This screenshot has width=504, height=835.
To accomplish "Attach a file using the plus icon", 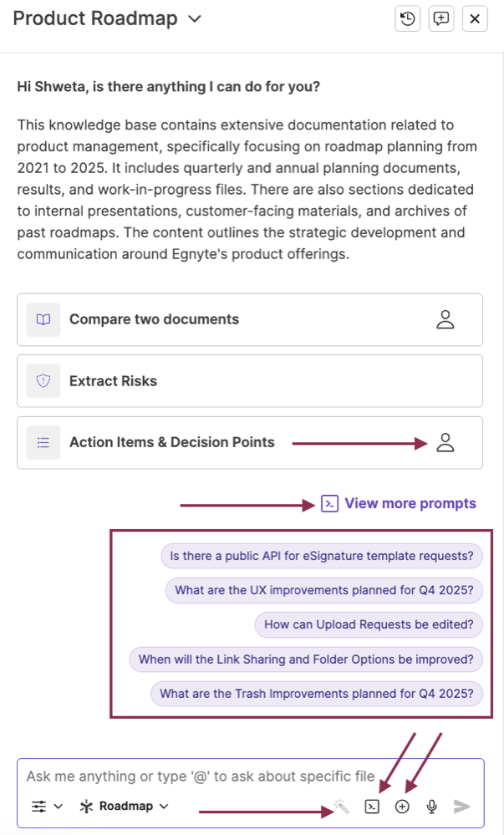I will coord(402,806).
